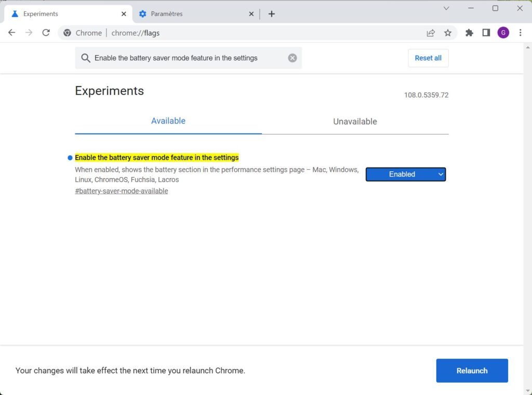532x395 pixels.
Task: Toggle the side panel icon
Action: pos(486,33)
